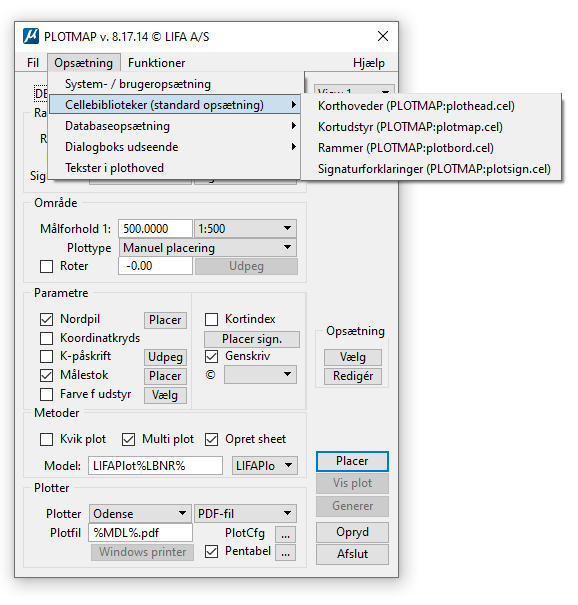578x605 pixels.
Task: Expand the Plottype Manuel placering dropdown
Action: pos(208,247)
